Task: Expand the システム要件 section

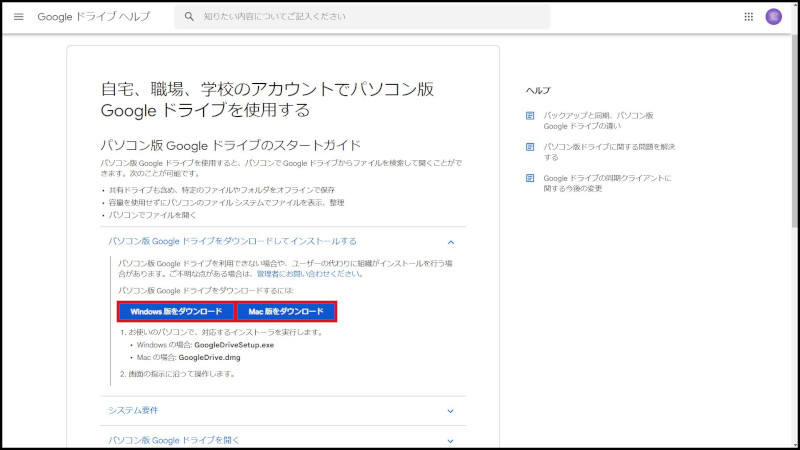Action: [x=451, y=411]
